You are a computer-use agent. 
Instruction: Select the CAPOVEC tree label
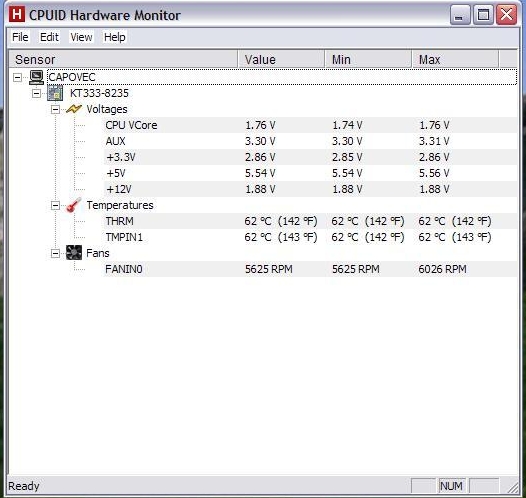coord(72,77)
